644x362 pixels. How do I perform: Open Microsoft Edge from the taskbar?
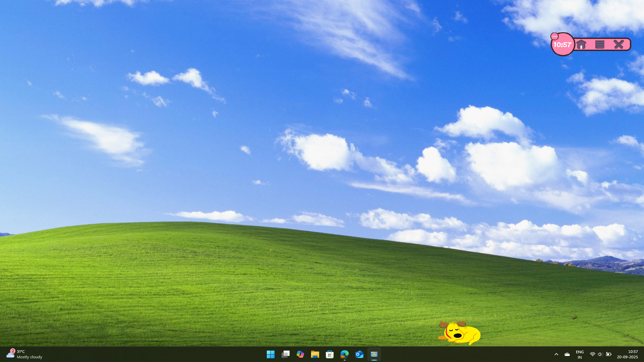345,354
